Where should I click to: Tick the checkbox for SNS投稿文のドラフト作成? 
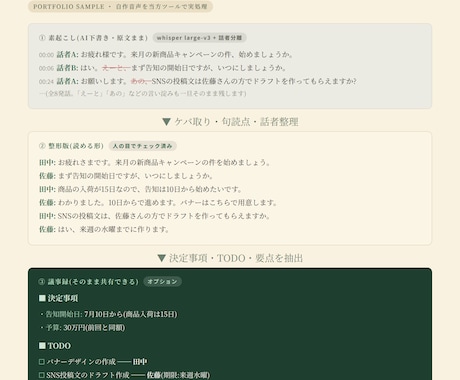(42, 375)
